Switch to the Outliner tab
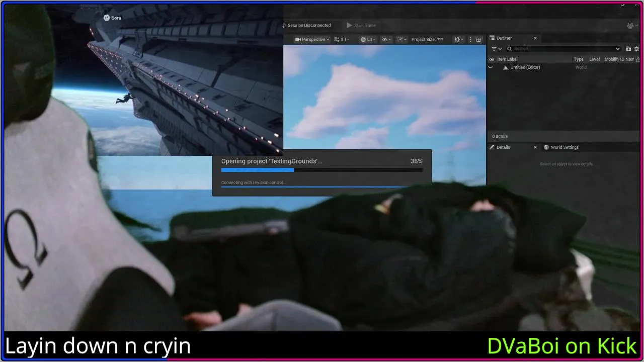This screenshot has height=362, width=644. pos(504,38)
